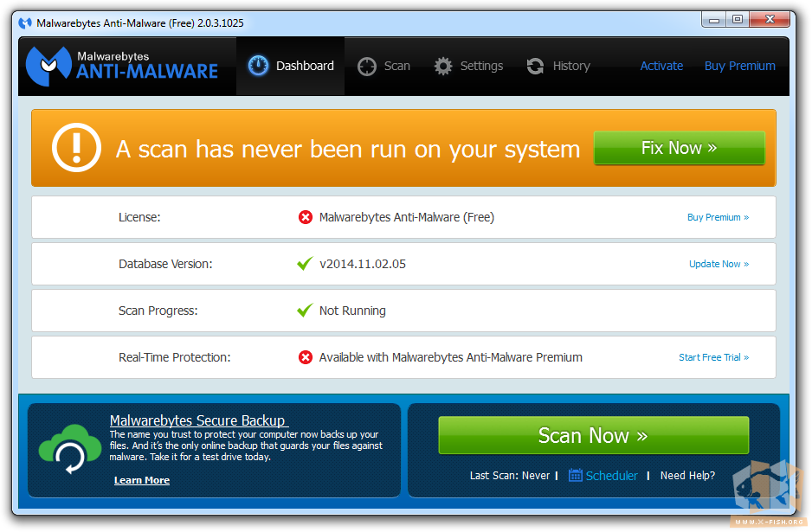Switch to the Scan tab
Viewport: 812px width, 532px height.
[x=383, y=66]
